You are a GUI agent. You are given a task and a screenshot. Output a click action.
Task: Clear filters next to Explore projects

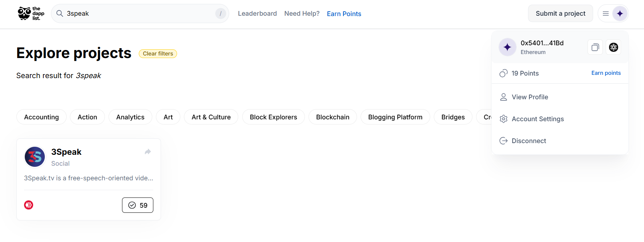pyautogui.click(x=158, y=54)
